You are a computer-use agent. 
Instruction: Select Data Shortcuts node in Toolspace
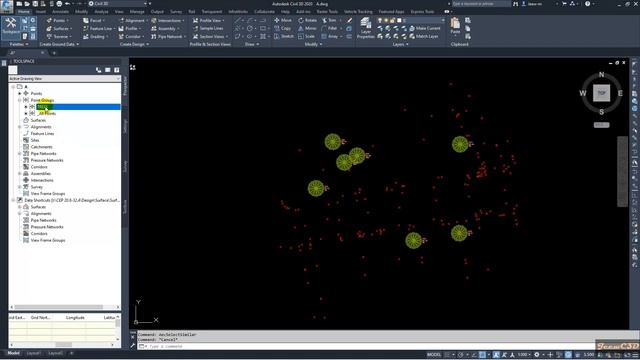(72, 200)
